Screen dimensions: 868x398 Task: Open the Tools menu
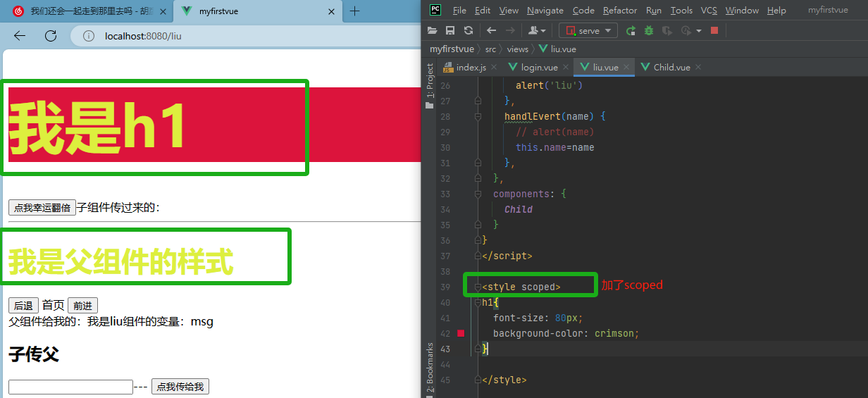(x=681, y=10)
